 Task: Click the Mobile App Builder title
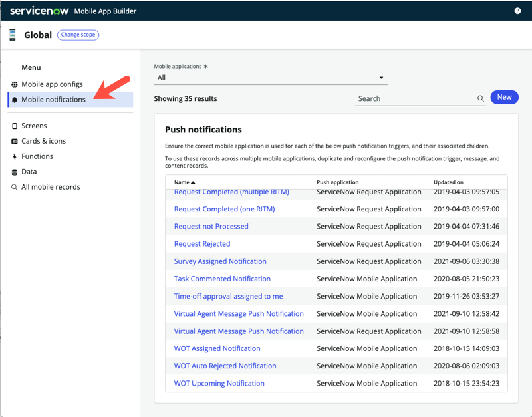click(105, 11)
